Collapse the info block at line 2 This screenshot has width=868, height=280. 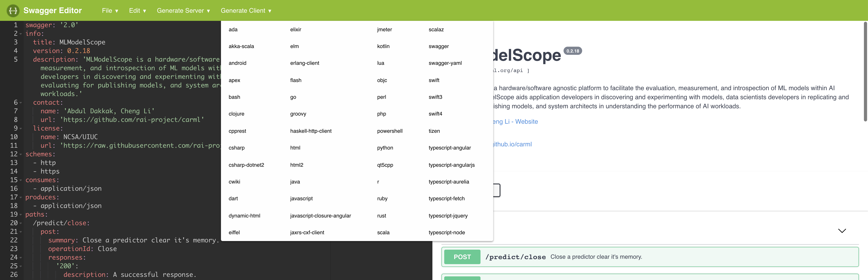click(21, 34)
